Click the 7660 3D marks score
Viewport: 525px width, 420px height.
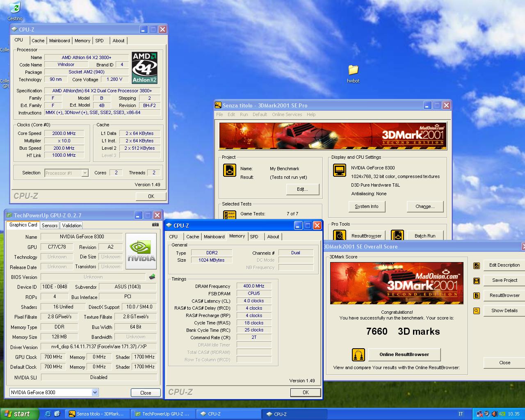403,331
